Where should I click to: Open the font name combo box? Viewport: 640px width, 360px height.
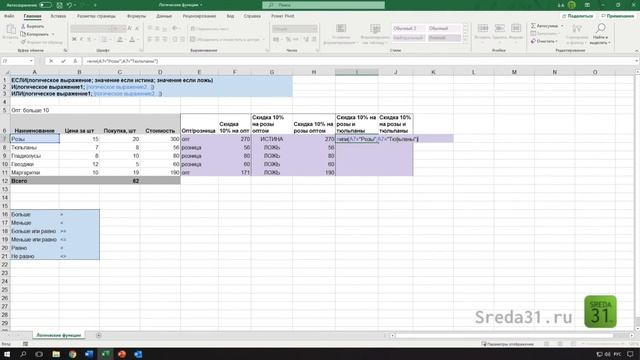(90, 29)
